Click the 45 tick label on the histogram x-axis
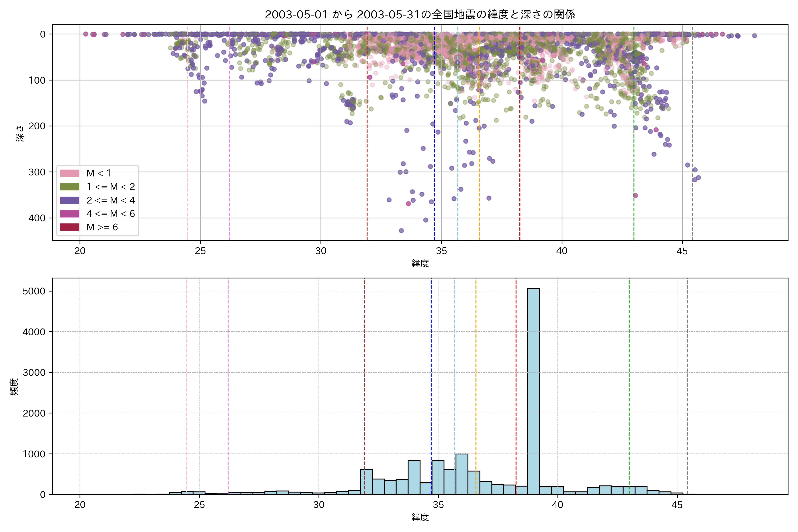This screenshot has height=532, width=798. [x=677, y=505]
